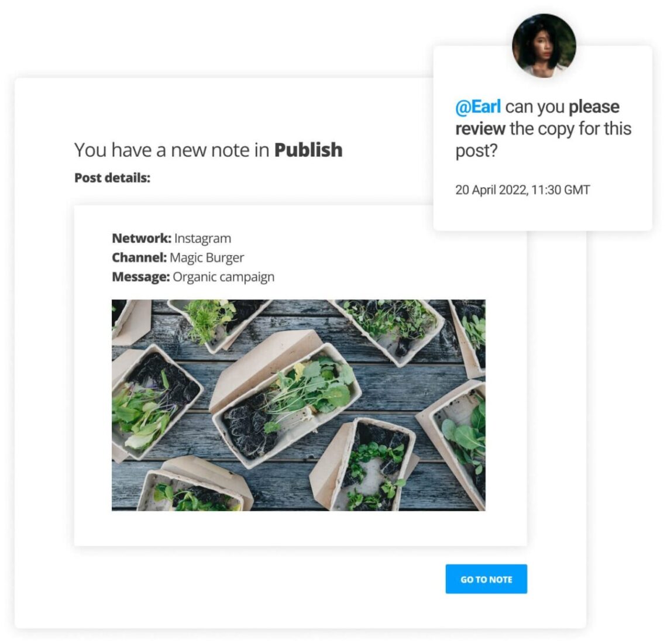This screenshot has width=667, height=644.
Task: Click the GO TO NOTE button
Action: coord(486,578)
